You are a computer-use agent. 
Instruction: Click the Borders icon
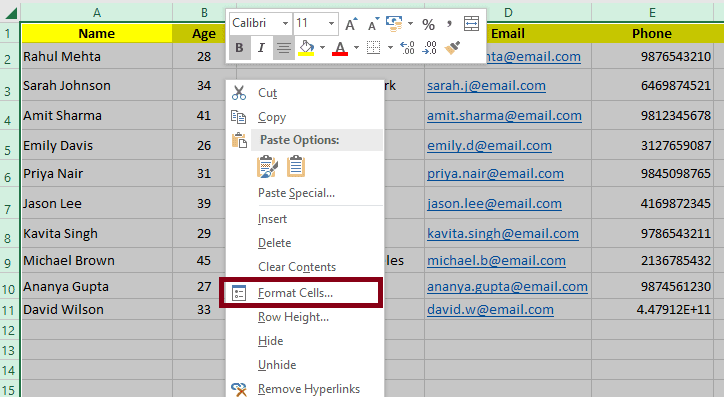click(x=374, y=48)
